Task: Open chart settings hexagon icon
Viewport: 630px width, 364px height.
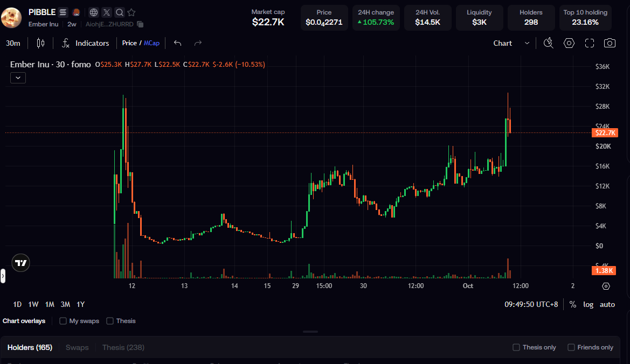Action: coord(569,43)
